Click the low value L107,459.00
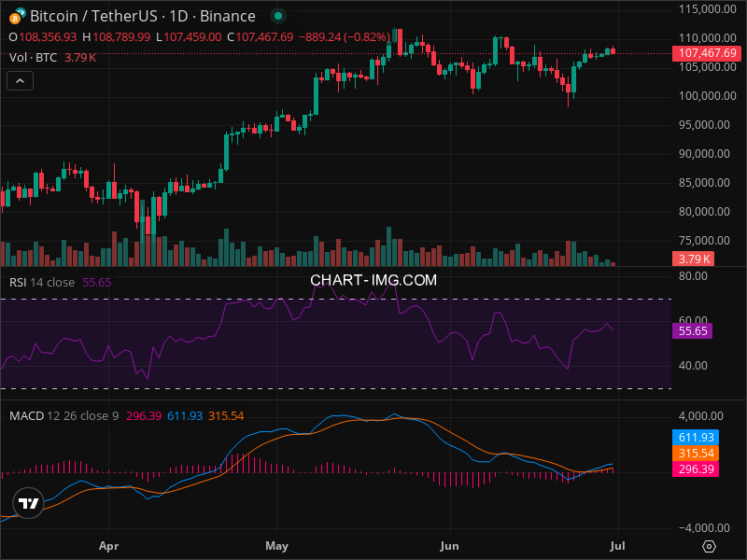 [x=189, y=37]
